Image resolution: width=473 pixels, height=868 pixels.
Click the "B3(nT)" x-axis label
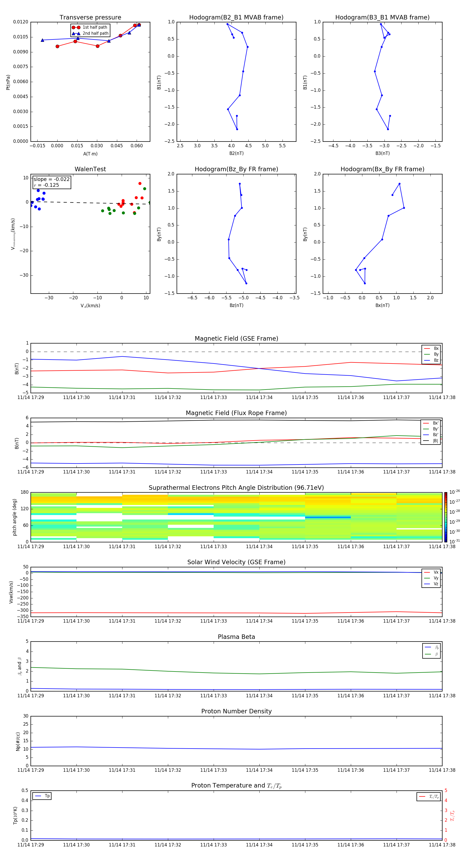pyautogui.click(x=382, y=153)
